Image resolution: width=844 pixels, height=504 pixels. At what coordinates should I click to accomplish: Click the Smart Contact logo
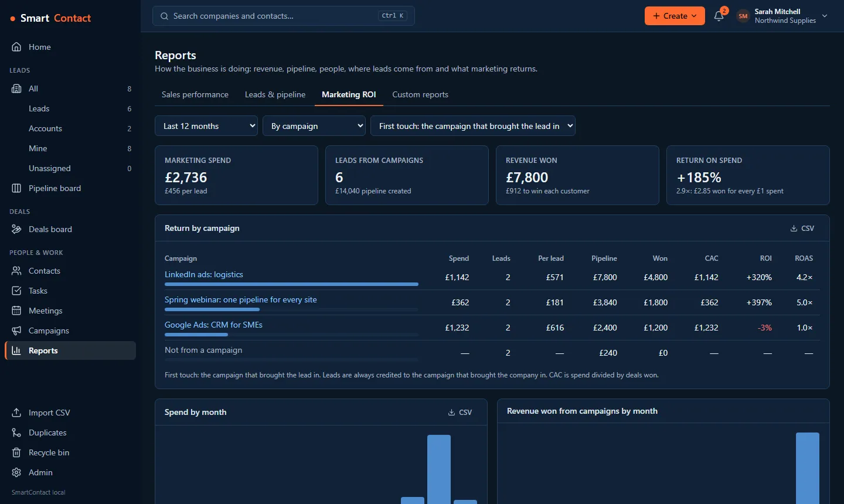(50, 18)
